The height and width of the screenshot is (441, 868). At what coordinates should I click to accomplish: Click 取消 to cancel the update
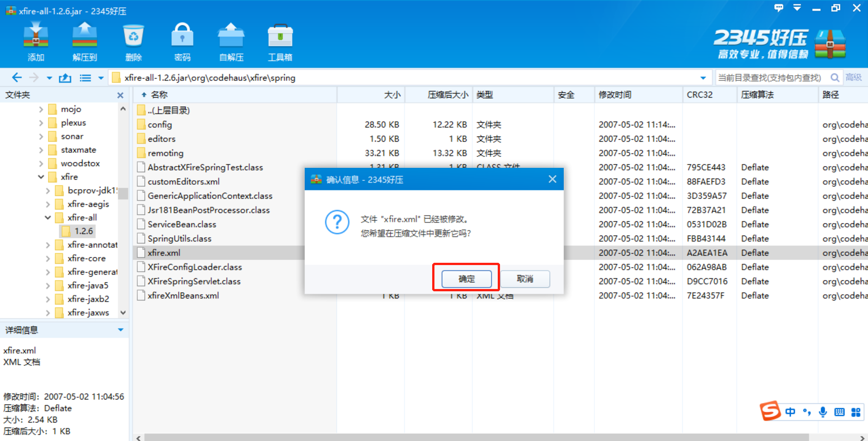[525, 279]
